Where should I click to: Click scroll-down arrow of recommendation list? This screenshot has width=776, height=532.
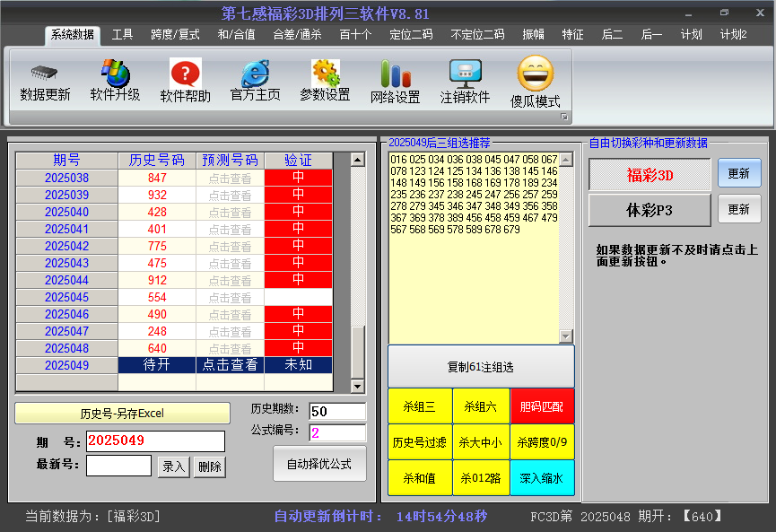click(566, 336)
